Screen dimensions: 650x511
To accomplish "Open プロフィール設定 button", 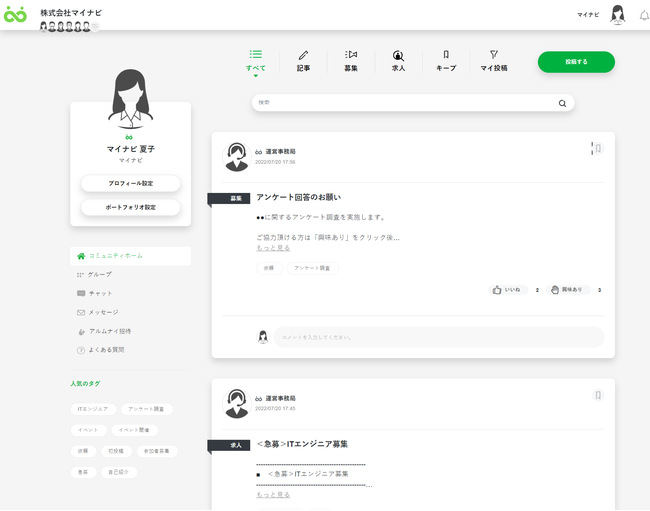I will point(130,184).
